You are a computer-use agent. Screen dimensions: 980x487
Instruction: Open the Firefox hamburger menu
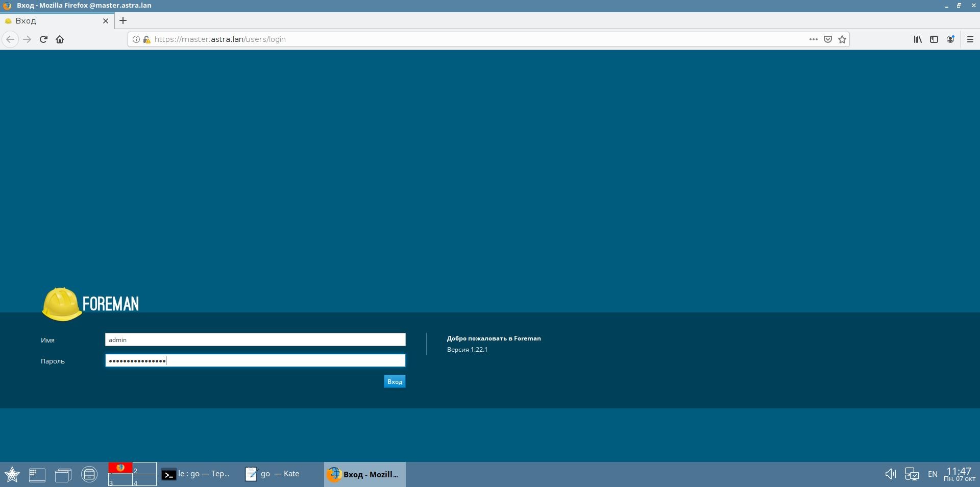970,39
